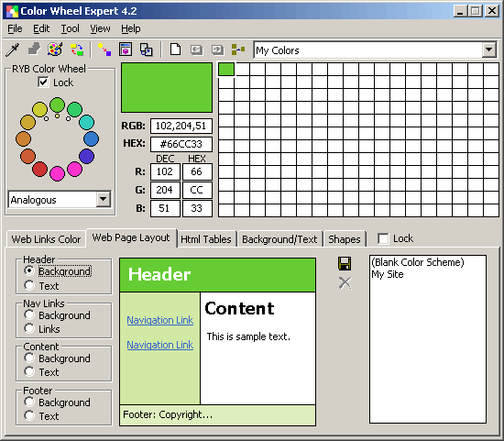Screen dimensions: 504x441
Task: Select the eyedropper color picker tool
Action: coord(13,50)
